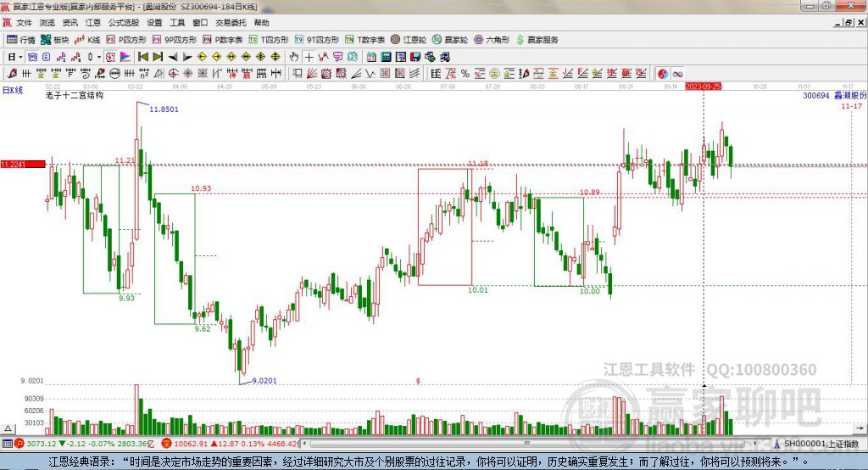This screenshot has height=470, width=868.
Task: Click the 老子十二宫结构 label
Action: [75, 95]
